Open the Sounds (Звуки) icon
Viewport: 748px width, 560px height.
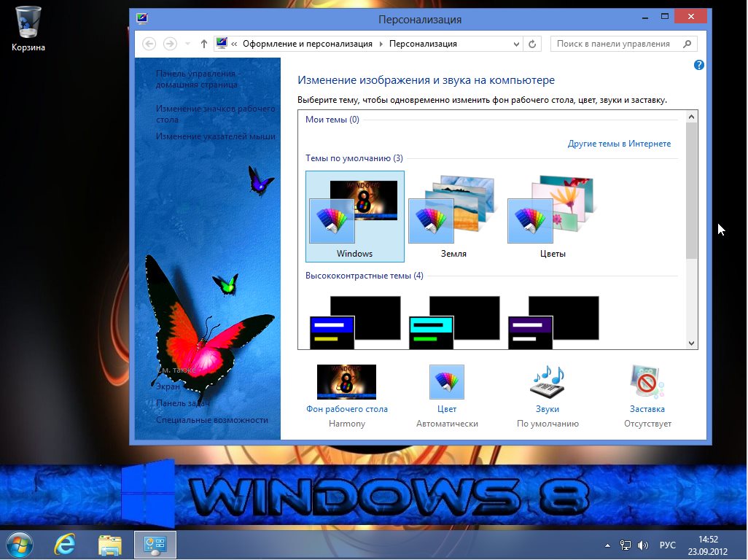[547, 382]
